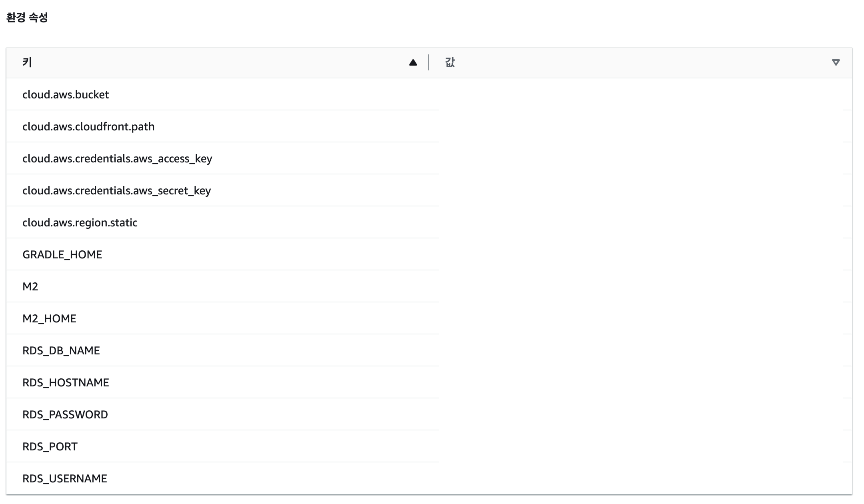Click the cloud.aws.credentials.aws_secret_key key
This screenshot has height=504, width=864.
point(116,191)
